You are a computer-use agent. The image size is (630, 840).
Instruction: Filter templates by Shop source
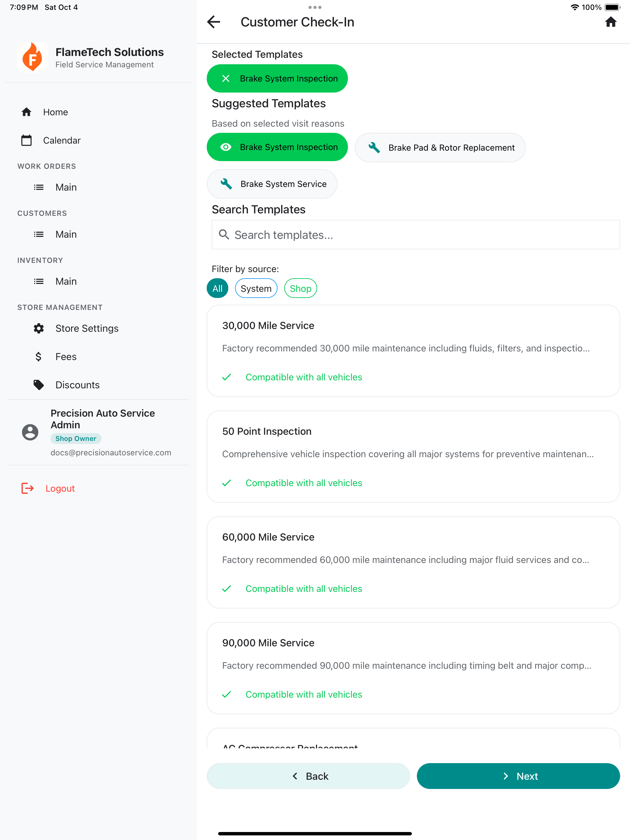tap(300, 289)
